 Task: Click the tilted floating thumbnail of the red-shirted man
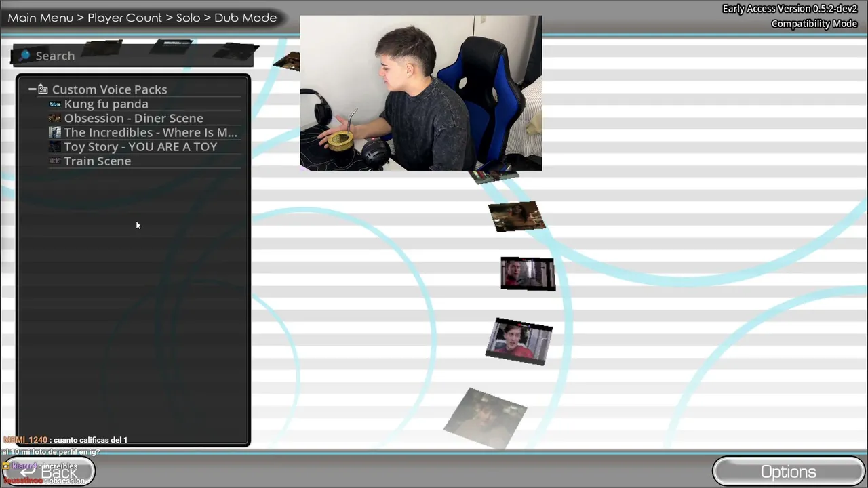[x=519, y=341]
